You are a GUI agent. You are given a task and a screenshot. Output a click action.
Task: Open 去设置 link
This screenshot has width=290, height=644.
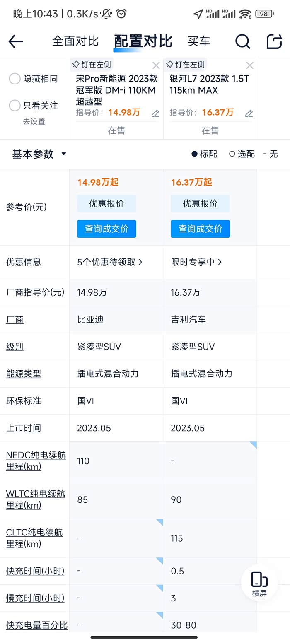[34, 122]
